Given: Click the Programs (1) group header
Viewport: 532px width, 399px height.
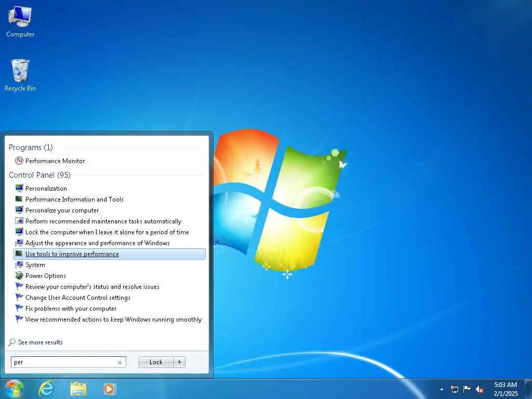Looking at the screenshot, I should click(31, 147).
